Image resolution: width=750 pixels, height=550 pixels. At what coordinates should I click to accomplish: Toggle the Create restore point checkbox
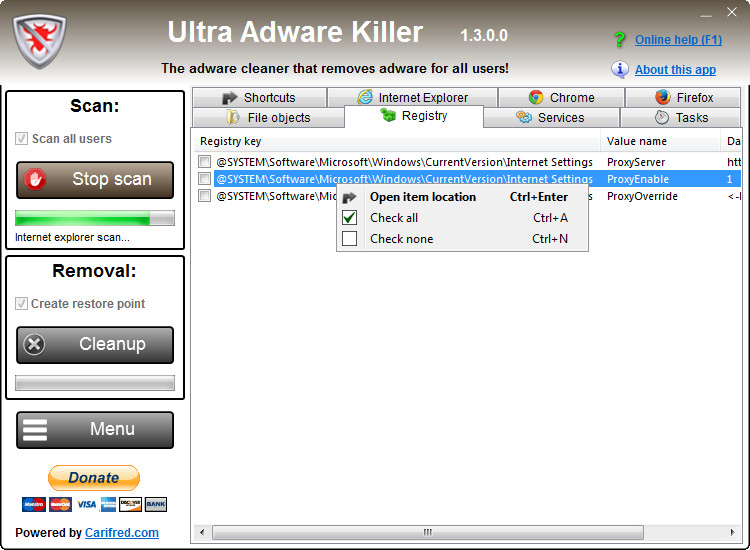21,304
